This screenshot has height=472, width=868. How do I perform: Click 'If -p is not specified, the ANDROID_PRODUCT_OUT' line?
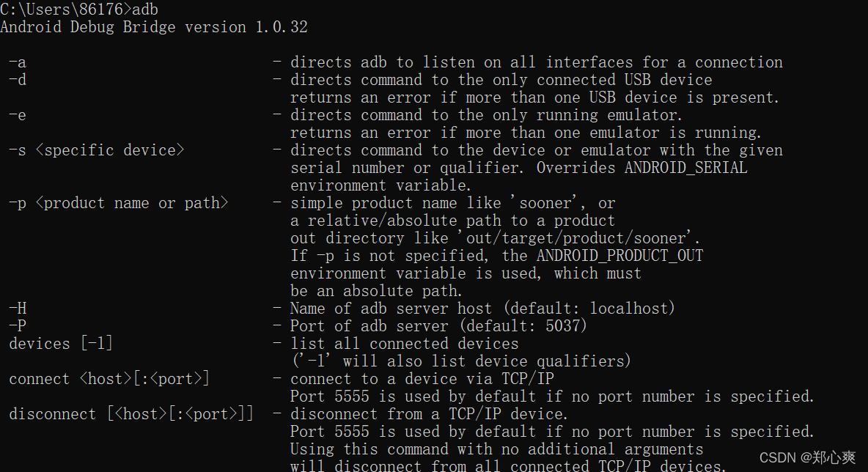coord(496,257)
